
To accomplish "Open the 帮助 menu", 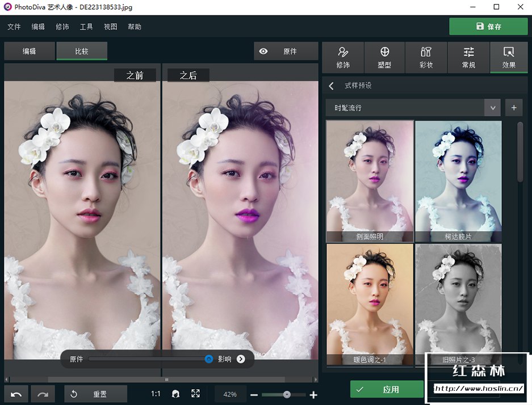I will 135,27.
